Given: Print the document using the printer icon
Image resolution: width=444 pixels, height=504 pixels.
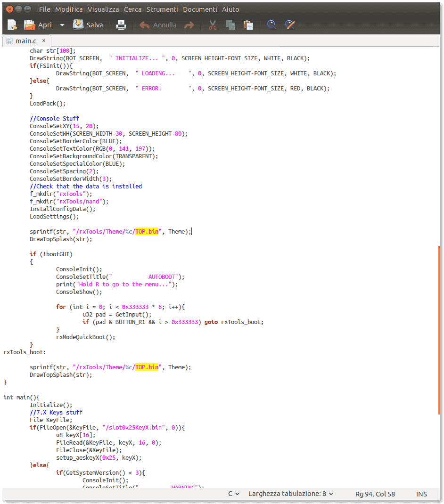Looking at the screenshot, I should (x=121, y=25).
